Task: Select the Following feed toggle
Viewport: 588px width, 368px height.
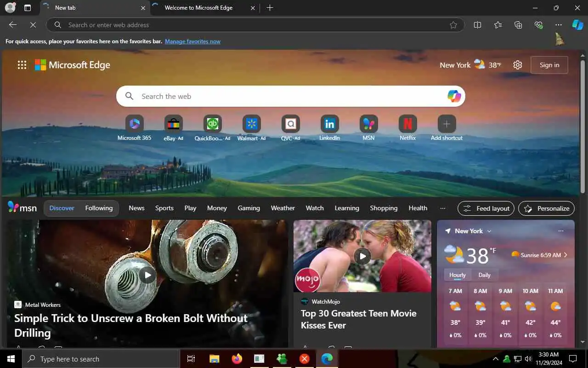Action: (x=99, y=208)
